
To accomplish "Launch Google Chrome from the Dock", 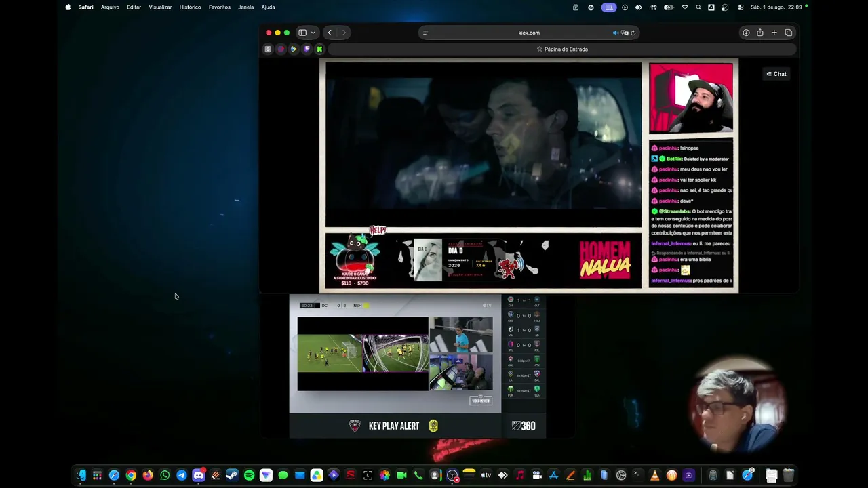I will coord(131,475).
